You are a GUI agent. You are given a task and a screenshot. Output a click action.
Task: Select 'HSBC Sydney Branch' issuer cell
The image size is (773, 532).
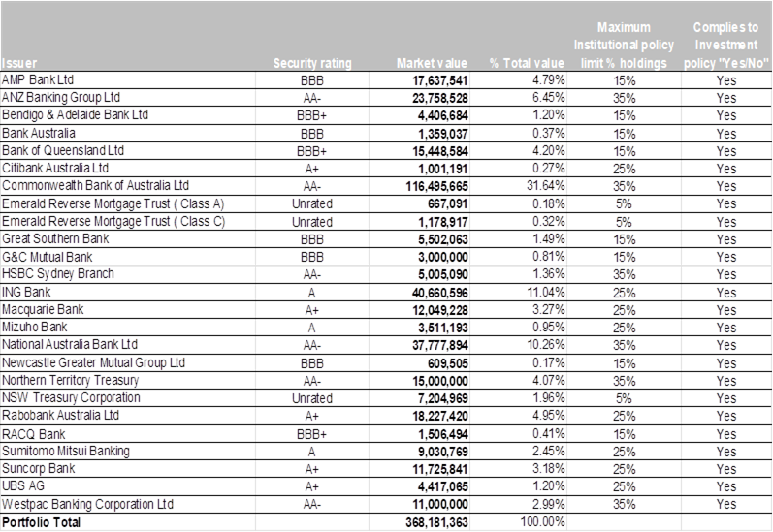pyautogui.click(x=57, y=274)
